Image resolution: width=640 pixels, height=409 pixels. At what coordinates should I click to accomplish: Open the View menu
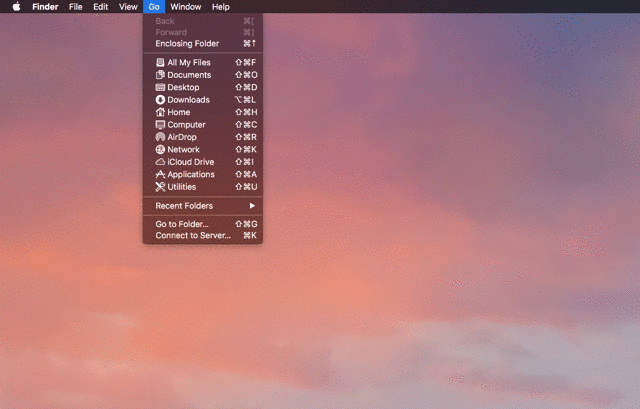click(x=128, y=7)
